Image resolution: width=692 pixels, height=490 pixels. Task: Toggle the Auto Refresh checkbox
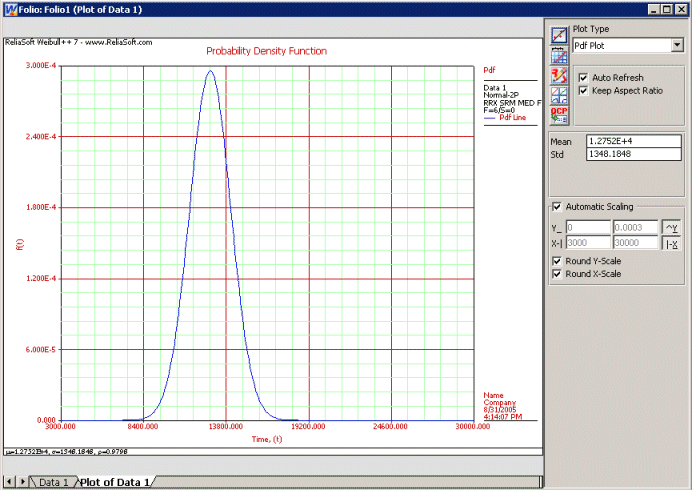click(583, 78)
